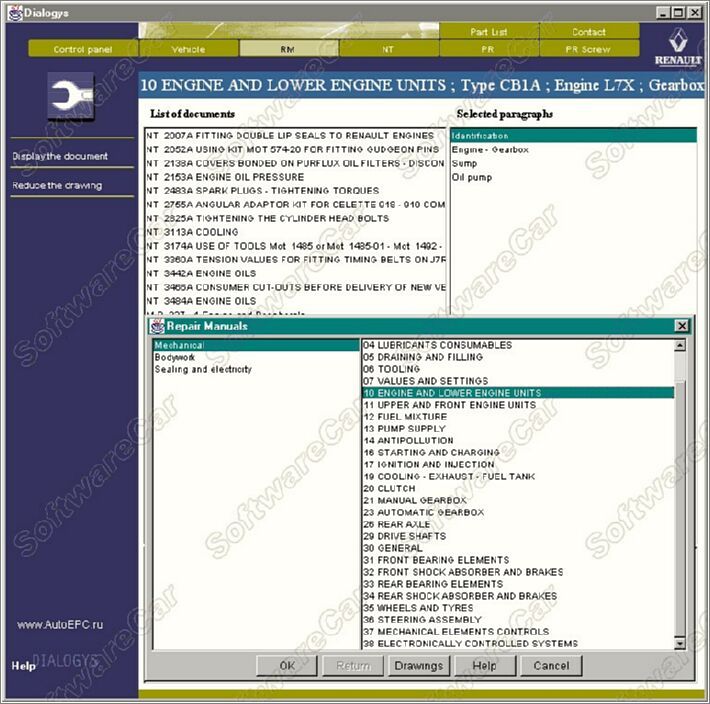
Task: Select Bodywork category in list
Action: [175, 357]
